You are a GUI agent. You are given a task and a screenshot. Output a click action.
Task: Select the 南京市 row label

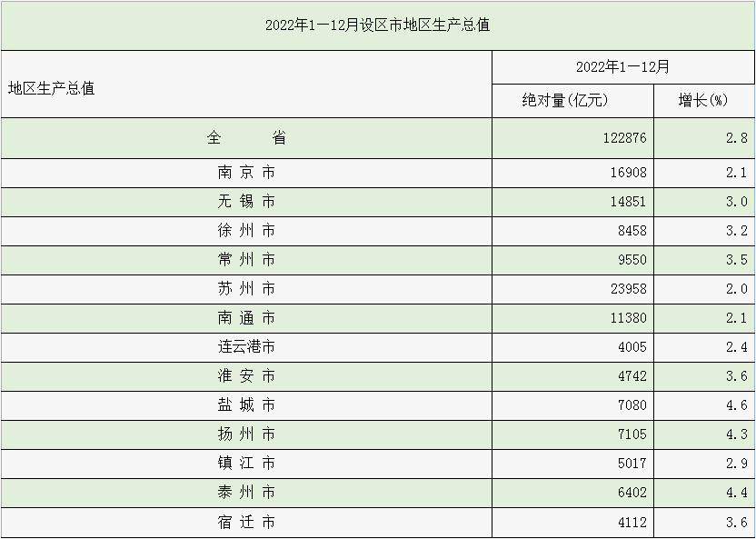246,173
